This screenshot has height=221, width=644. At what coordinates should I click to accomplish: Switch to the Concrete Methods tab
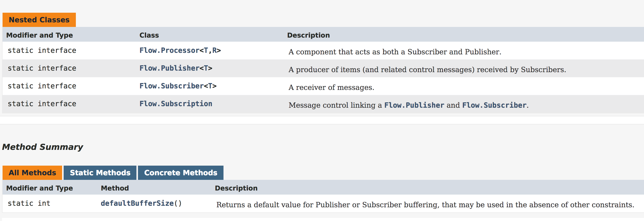(x=180, y=172)
